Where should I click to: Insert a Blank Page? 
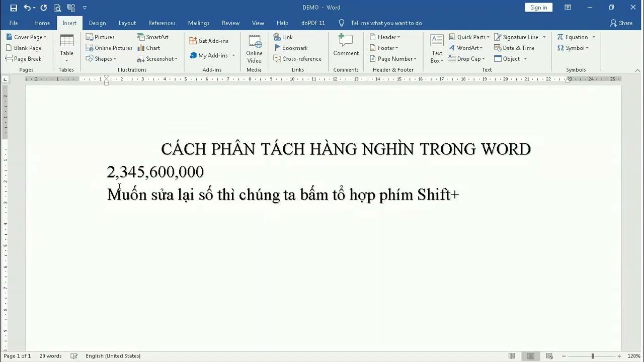[x=24, y=48]
